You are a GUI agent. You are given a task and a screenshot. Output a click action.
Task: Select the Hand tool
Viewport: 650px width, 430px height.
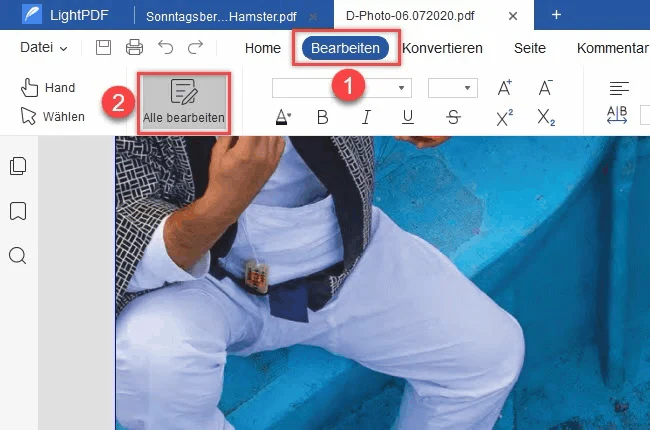(48, 87)
